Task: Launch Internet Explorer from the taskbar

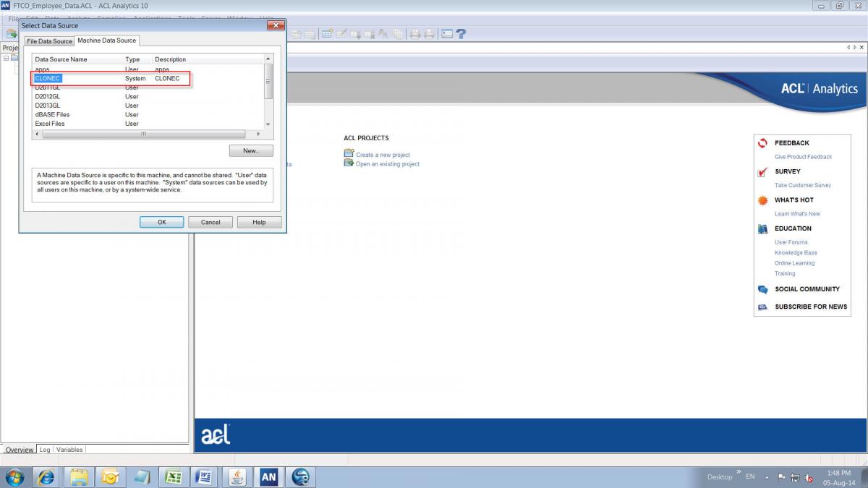Action: tap(46, 477)
